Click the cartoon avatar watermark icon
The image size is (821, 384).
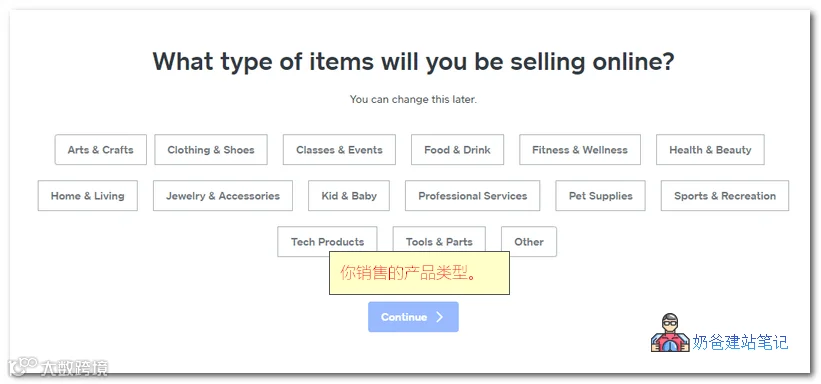click(x=670, y=333)
